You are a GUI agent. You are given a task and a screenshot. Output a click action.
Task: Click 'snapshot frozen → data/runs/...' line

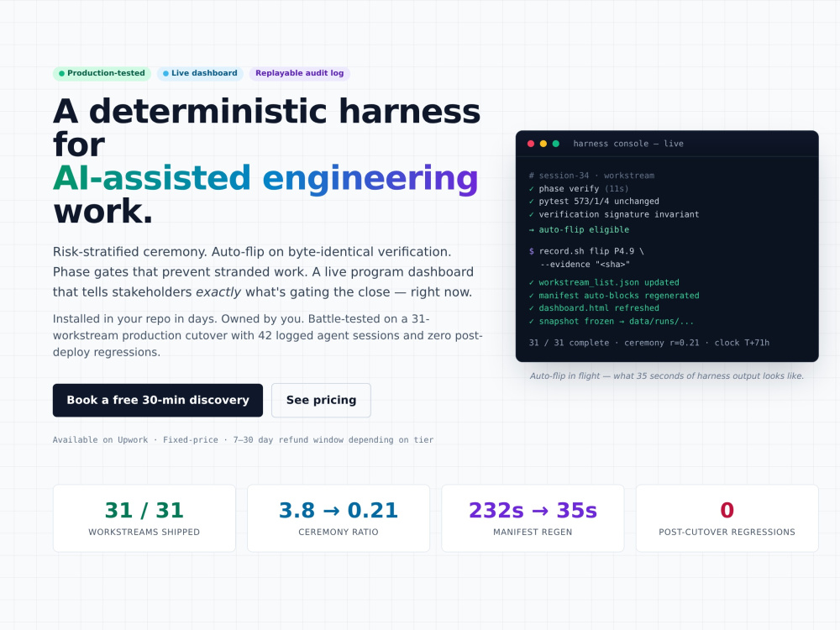[612, 322]
